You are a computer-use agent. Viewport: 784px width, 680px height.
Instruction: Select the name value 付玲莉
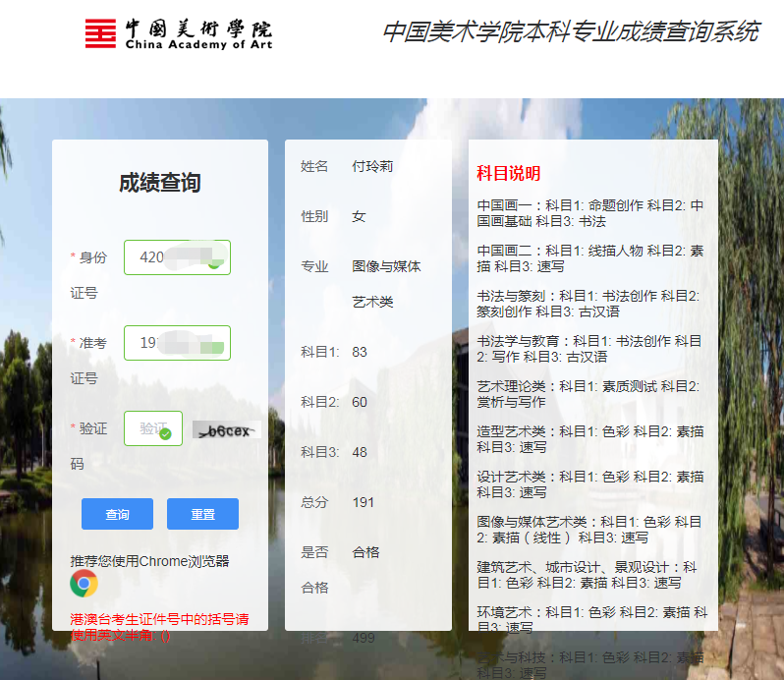pos(372,166)
